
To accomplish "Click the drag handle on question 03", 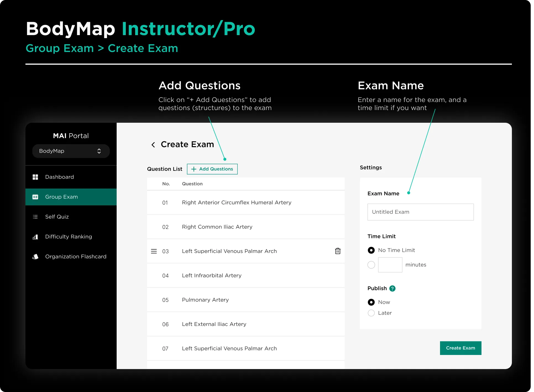I will tap(154, 251).
